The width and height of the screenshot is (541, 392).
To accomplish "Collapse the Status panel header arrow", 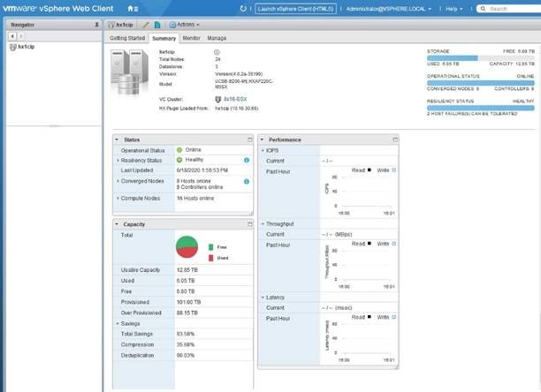I will coord(117,139).
